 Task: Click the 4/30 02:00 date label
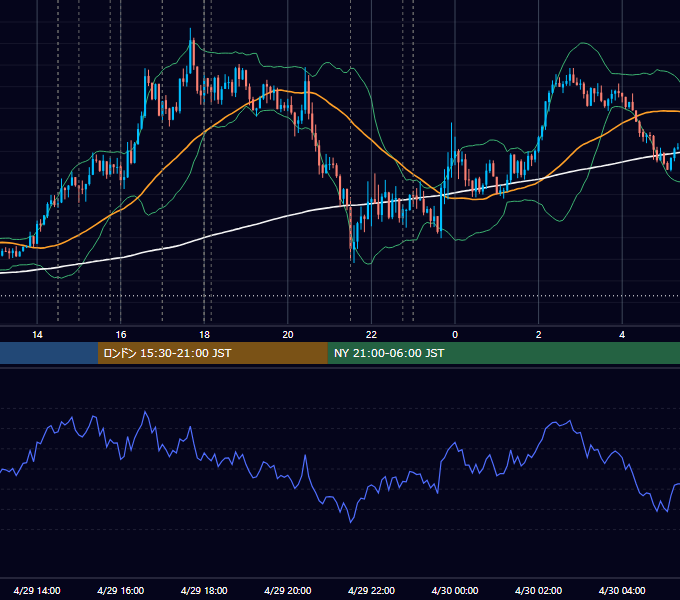[x=539, y=590]
